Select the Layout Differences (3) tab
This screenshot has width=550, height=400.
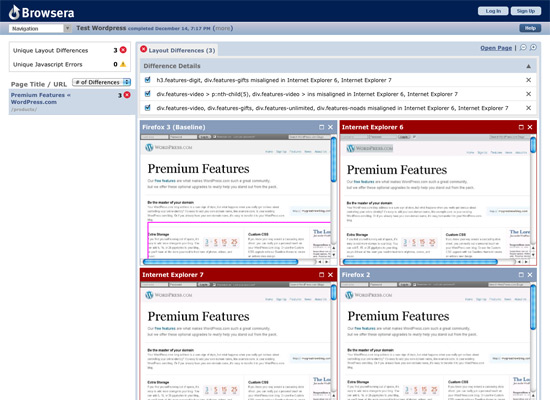pos(178,50)
